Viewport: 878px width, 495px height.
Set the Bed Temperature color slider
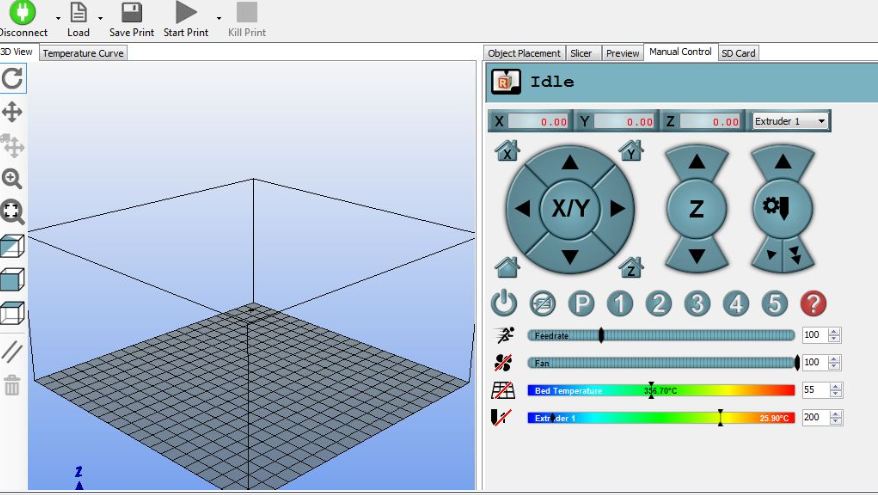(661, 390)
